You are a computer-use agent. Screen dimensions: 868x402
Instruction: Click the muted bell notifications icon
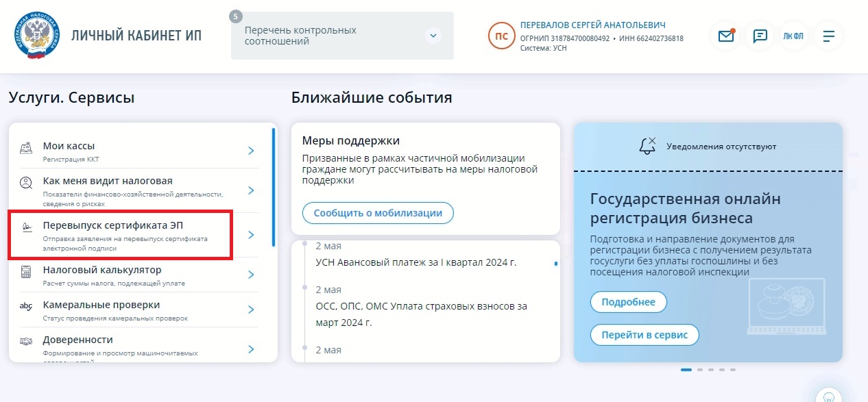(x=647, y=145)
